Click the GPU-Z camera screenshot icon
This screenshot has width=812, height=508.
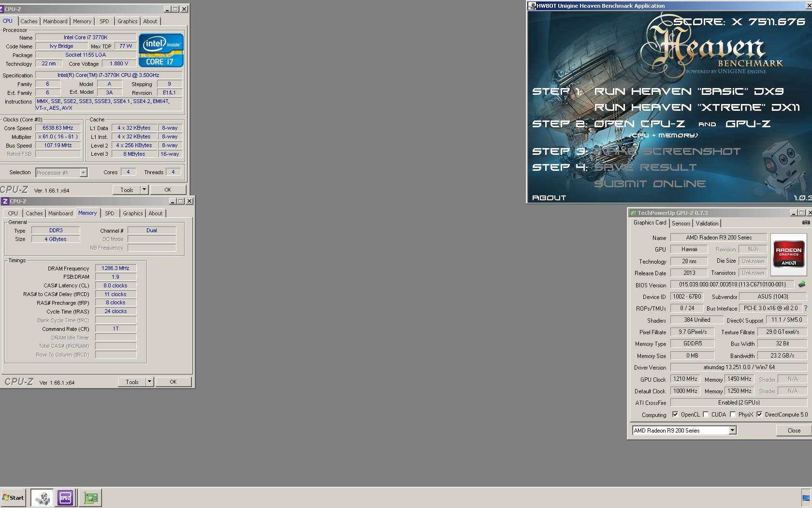tap(806, 223)
